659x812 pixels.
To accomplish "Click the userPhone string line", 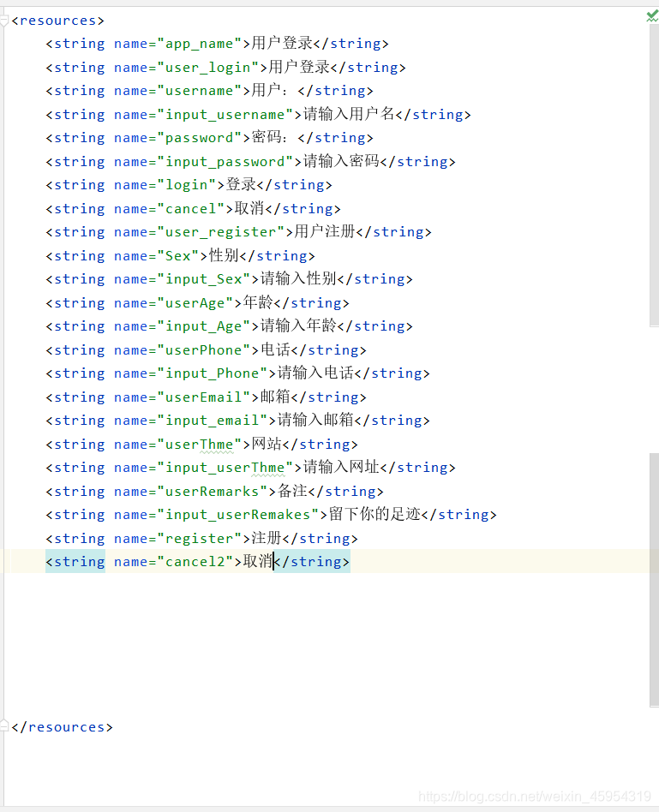I will (206, 350).
